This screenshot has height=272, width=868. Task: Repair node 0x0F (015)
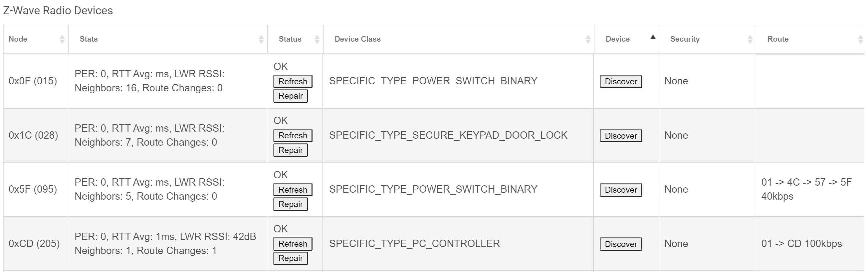[291, 96]
